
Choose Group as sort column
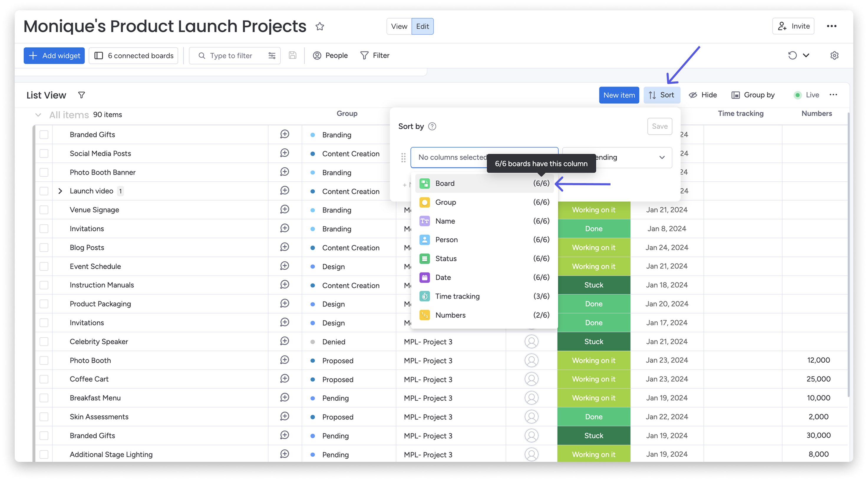(484, 202)
